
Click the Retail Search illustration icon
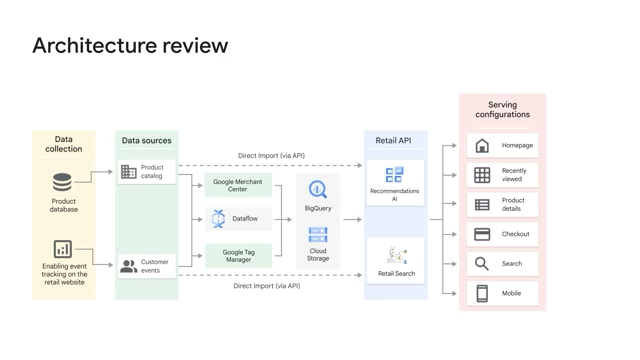[397, 256]
